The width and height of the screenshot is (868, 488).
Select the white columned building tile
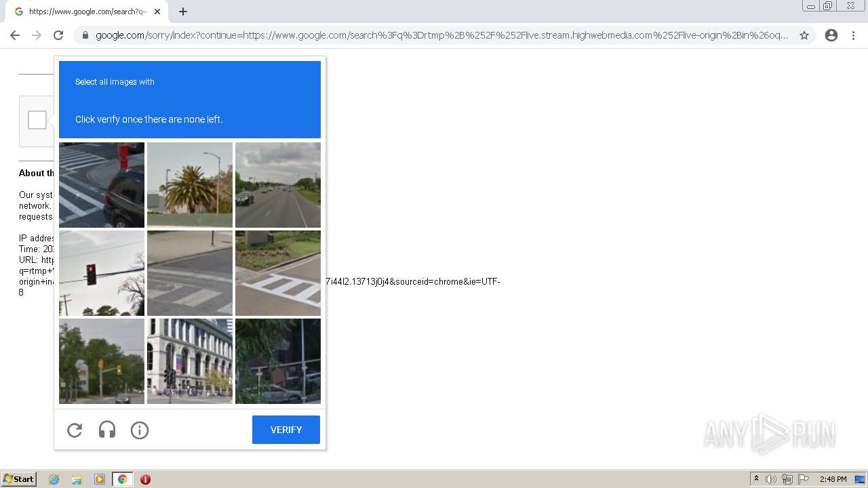coord(190,361)
